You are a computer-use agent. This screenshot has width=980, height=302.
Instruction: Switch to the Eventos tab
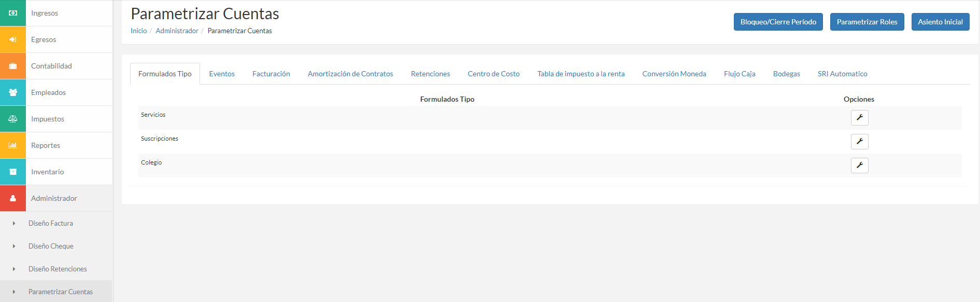[x=222, y=74]
